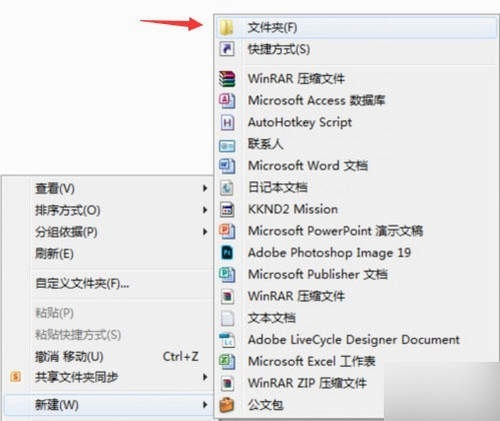Create new 文件夹(F) from submenu

pyautogui.click(x=357, y=28)
